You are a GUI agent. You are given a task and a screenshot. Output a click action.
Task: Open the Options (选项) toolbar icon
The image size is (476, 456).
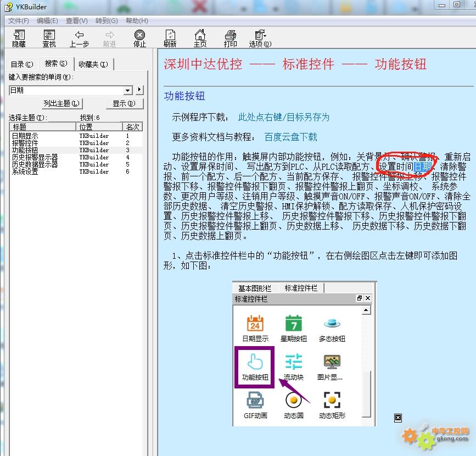coord(260,38)
